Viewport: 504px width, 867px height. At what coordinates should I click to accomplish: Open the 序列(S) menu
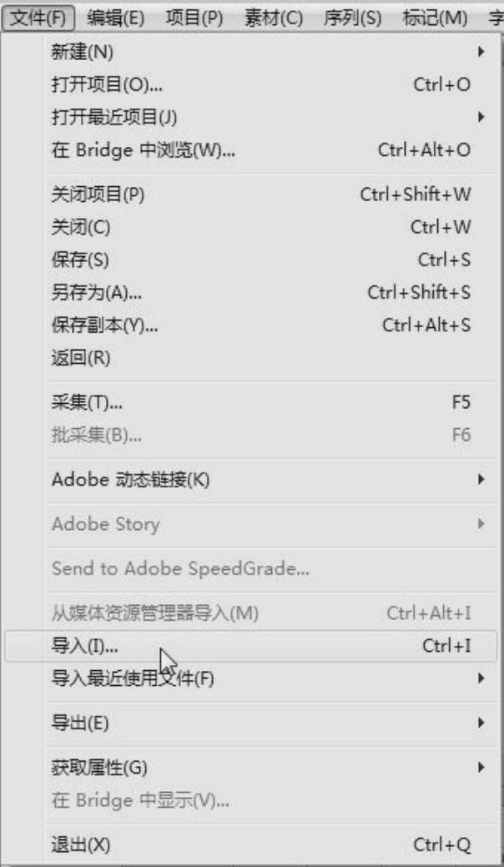pyautogui.click(x=352, y=17)
